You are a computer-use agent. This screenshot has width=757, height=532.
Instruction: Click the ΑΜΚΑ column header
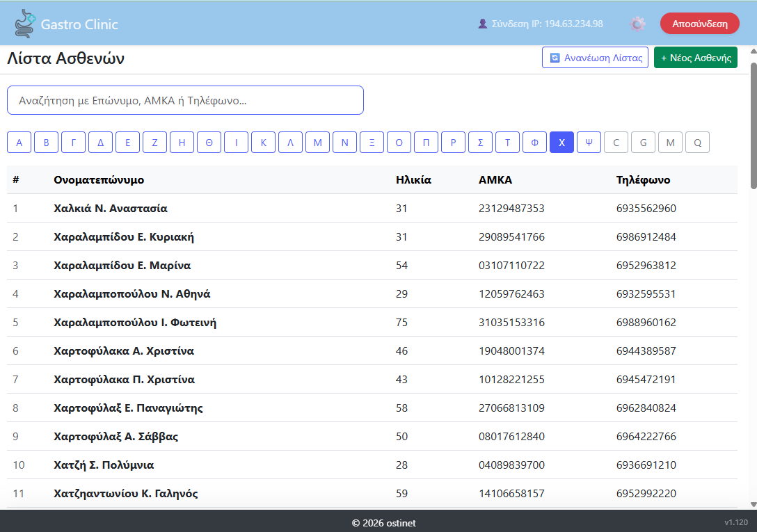click(x=495, y=180)
